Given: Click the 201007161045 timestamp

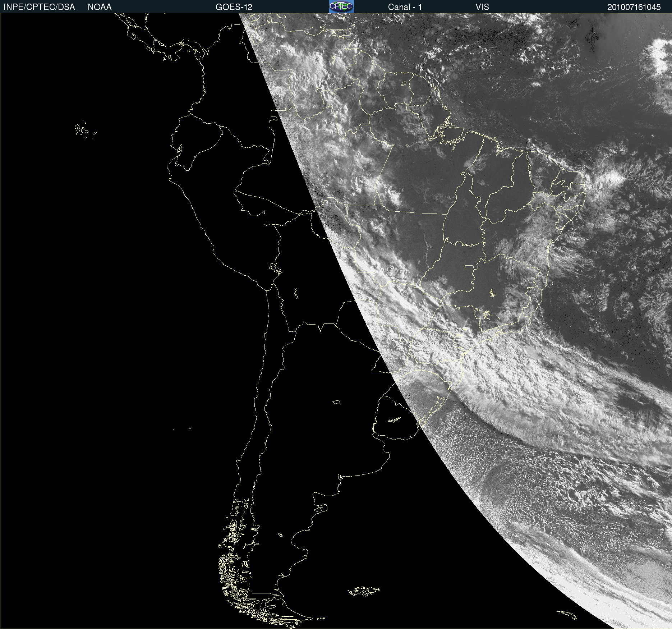Looking at the screenshot, I should click(x=634, y=7).
